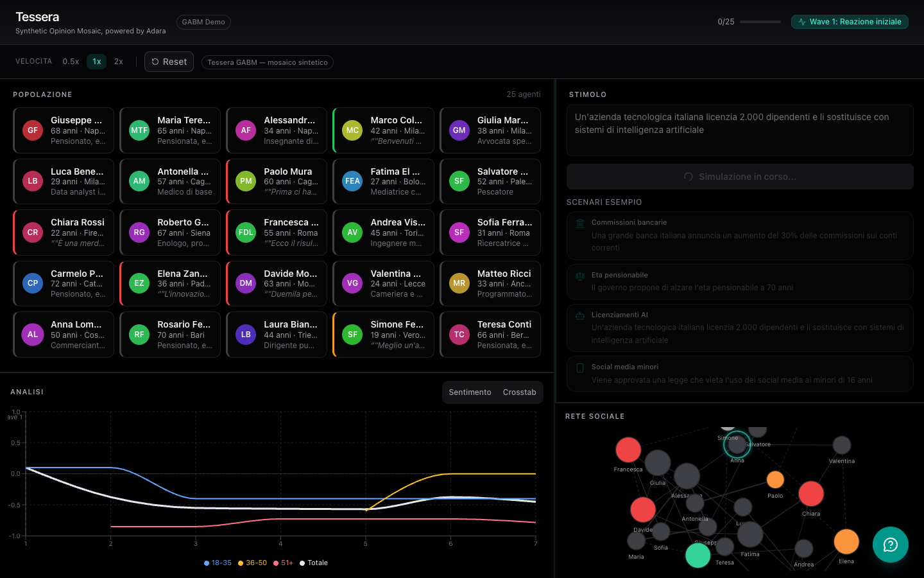This screenshot has height=578, width=924.
Task: Select the Davide node in social network
Action: 643,510
